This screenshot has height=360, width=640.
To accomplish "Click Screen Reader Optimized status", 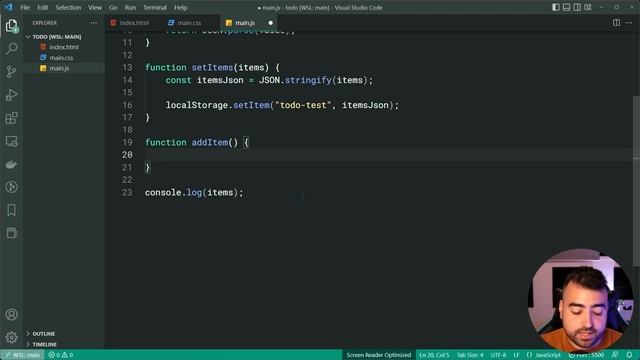I will [x=378, y=355].
